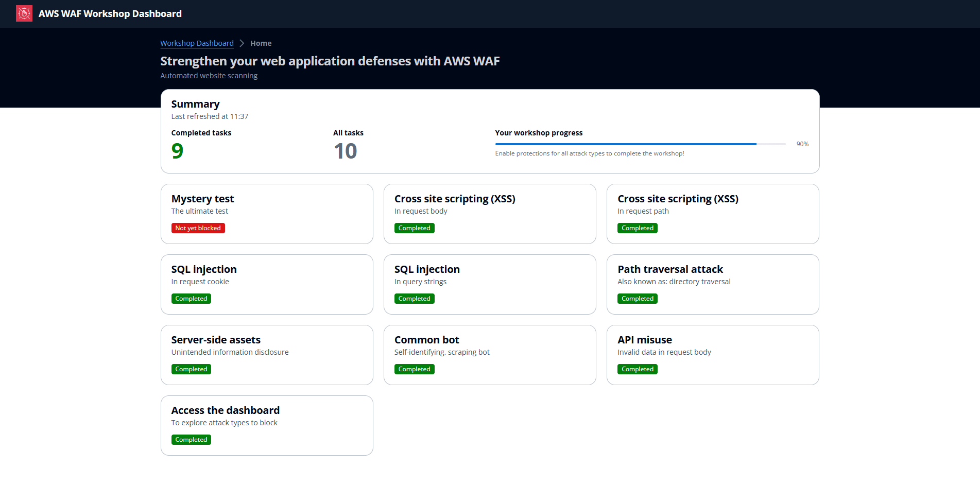Click the "Completed tasks" label
Viewport: 980px width, 485px height.
click(201, 133)
